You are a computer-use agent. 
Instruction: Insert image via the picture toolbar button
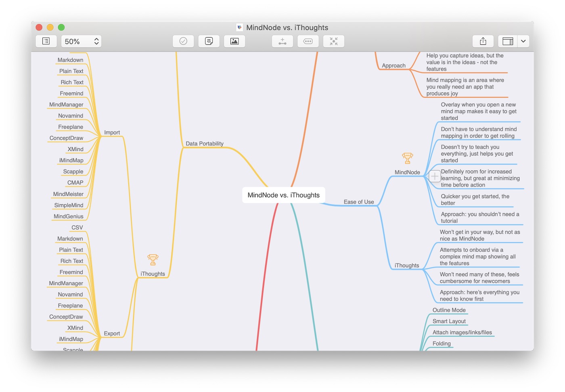[234, 41]
